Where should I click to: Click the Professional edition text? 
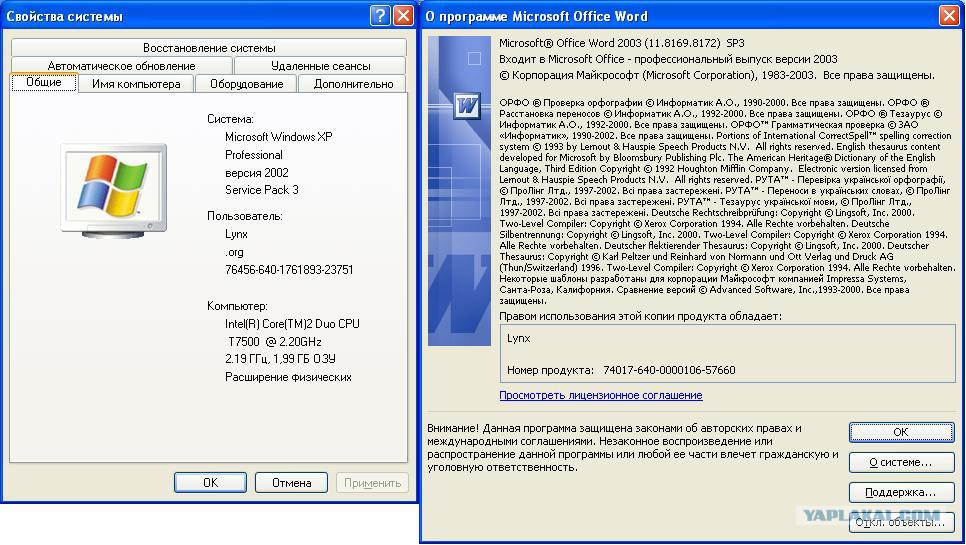[254, 155]
